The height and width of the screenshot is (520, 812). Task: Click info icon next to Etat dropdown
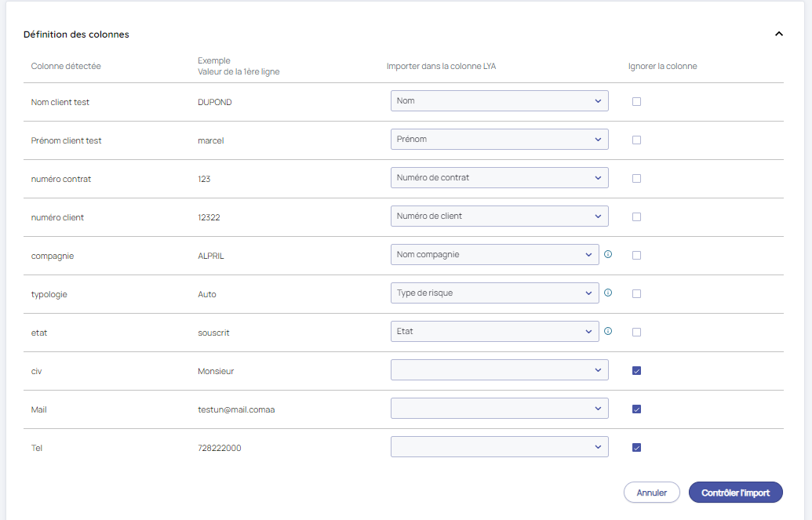click(x=608, y=331)
